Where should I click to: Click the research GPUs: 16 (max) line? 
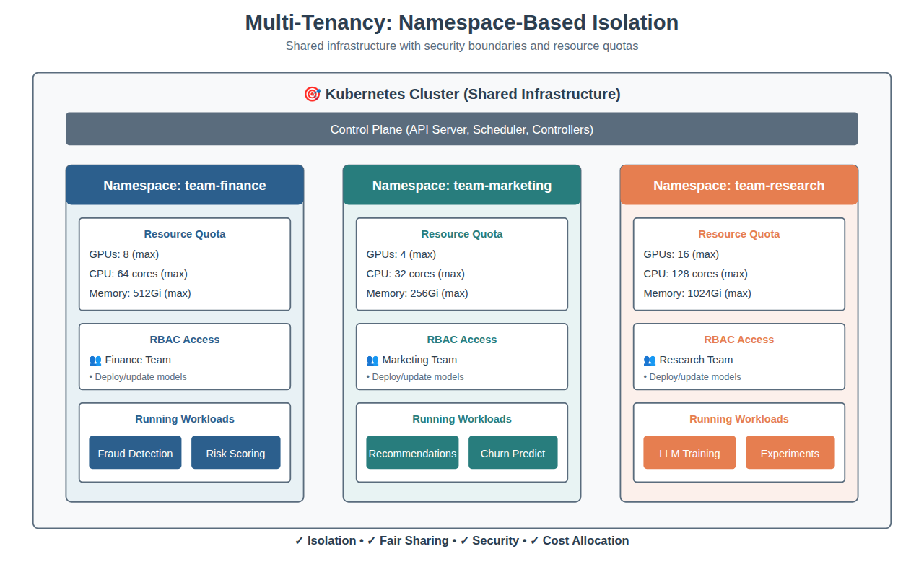coord(681,254)
